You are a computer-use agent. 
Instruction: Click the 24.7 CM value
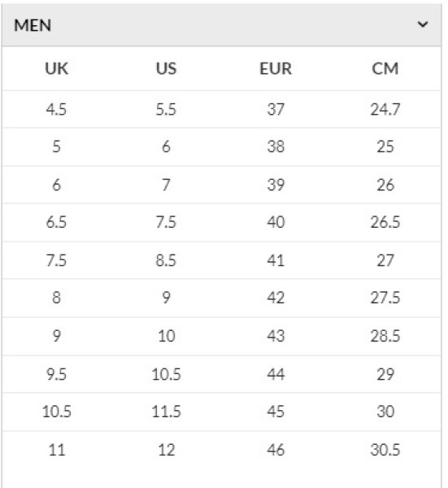pos(385,110)
